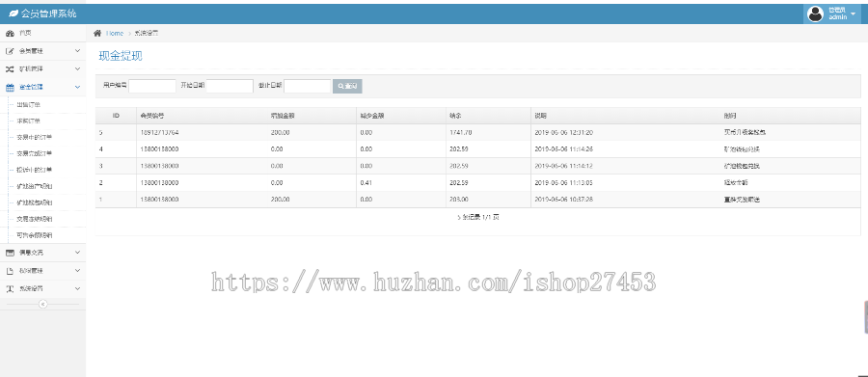The width and height of the screenshot is (868, 377).
Task: Open the 首页 home menu item
Action: [x=42, y=33]
